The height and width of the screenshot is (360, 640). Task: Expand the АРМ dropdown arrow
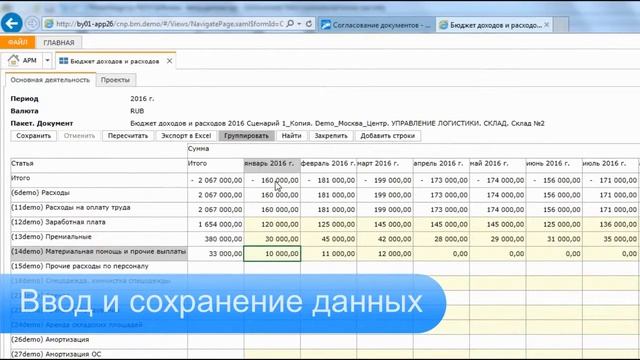tap(47, 60)
